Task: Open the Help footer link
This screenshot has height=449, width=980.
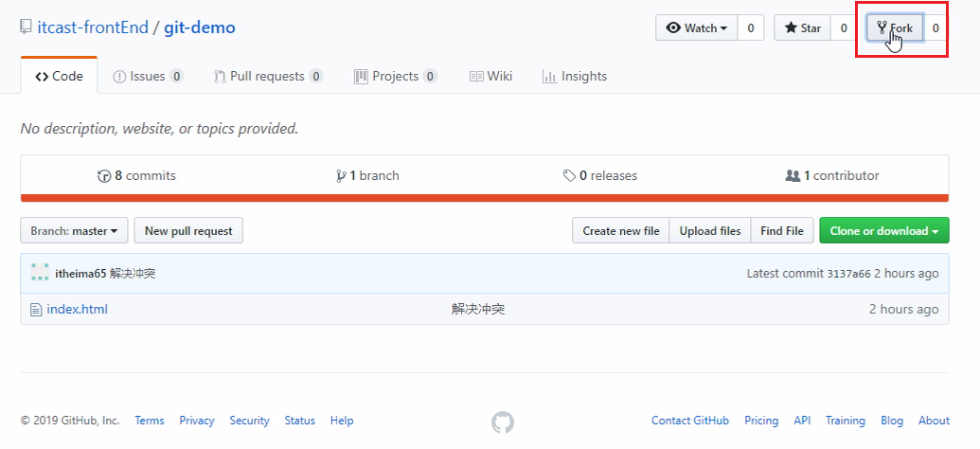Action: pos(342,421)
